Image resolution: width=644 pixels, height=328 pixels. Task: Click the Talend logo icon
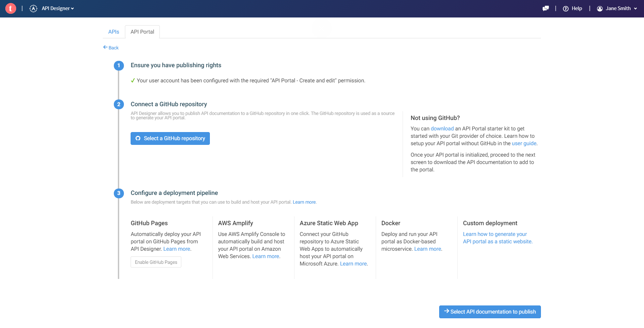[x=11, y=8]
